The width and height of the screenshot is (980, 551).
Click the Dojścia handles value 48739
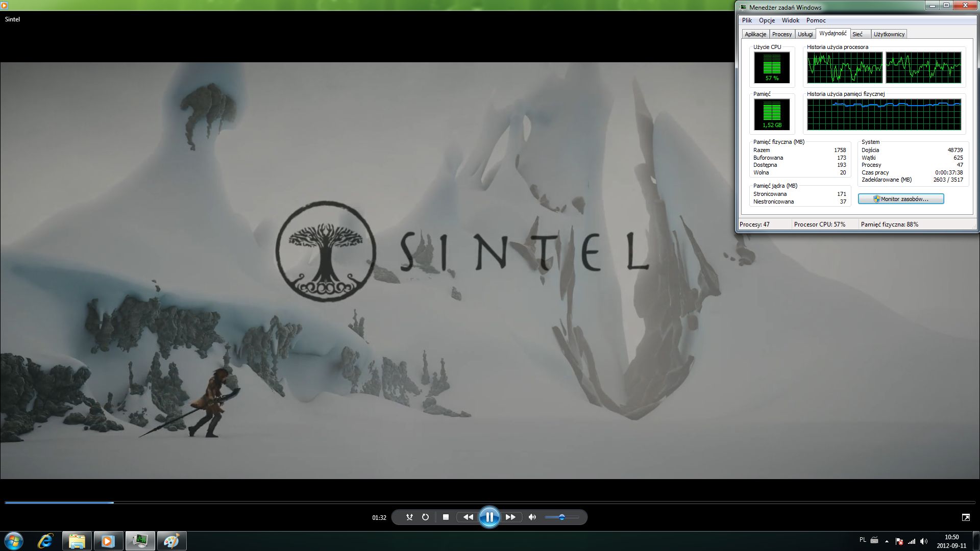(955, 150)
